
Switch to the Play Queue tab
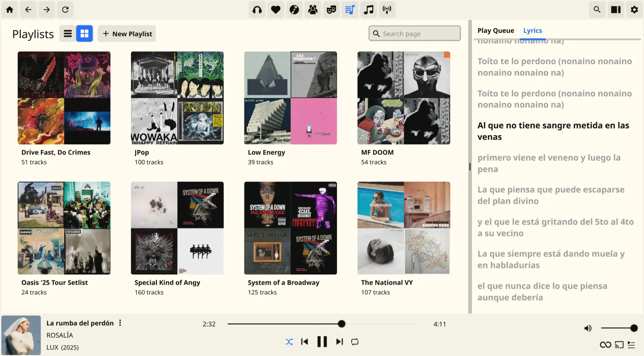tap(496, 31)
